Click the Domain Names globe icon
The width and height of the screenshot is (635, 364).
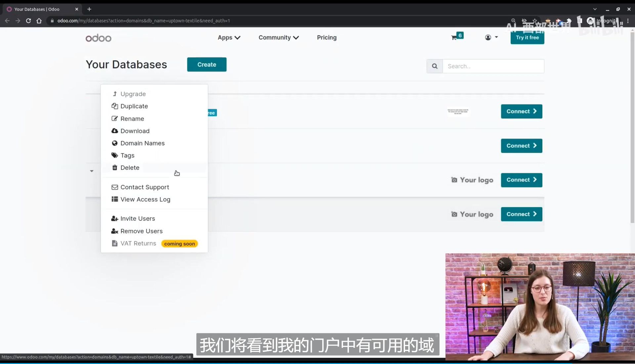click(115, 143)
